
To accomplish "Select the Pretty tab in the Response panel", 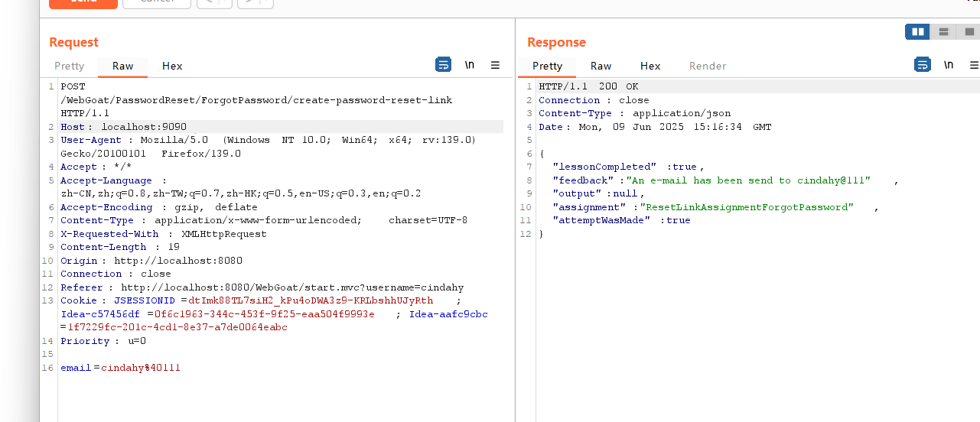I will click(547, 66).
